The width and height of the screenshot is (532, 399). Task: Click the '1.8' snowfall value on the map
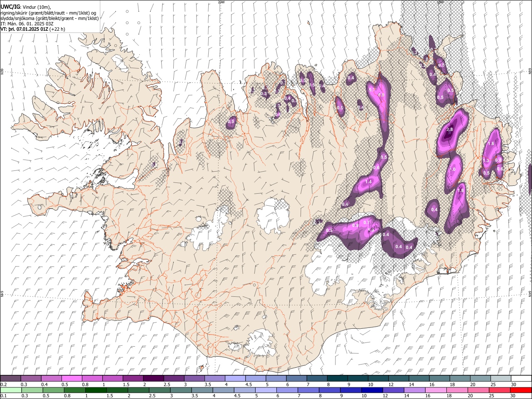coord(461,191)
